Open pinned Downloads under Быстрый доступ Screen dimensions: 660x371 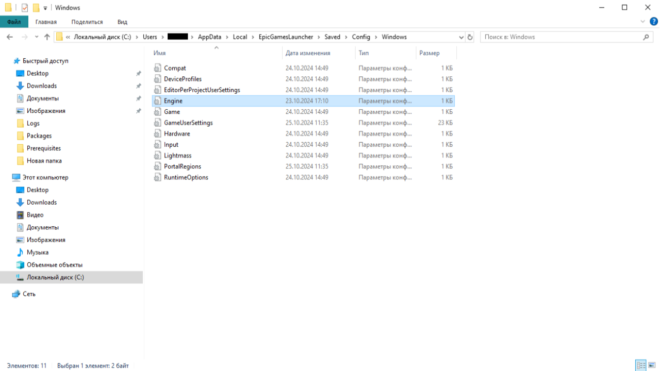41,86
